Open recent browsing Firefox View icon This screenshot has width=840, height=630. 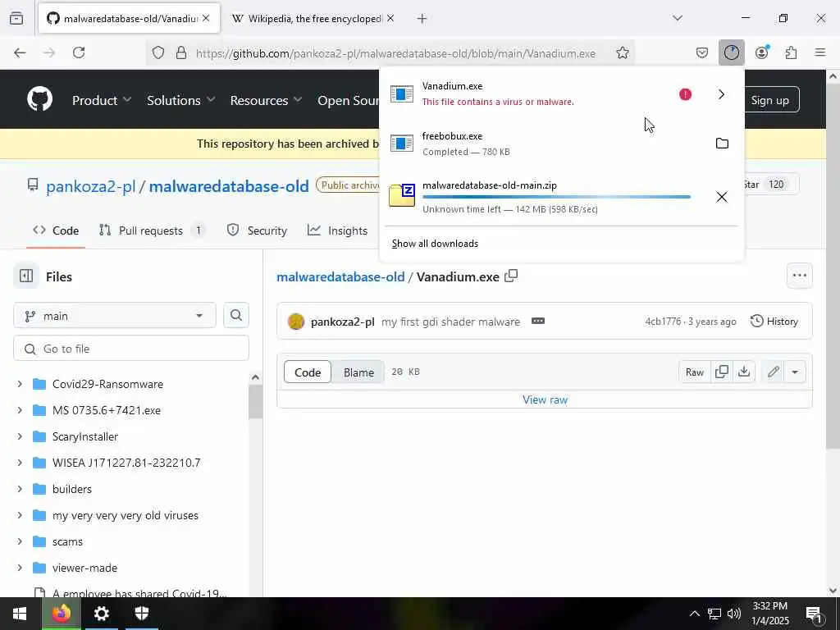[16, 18]
